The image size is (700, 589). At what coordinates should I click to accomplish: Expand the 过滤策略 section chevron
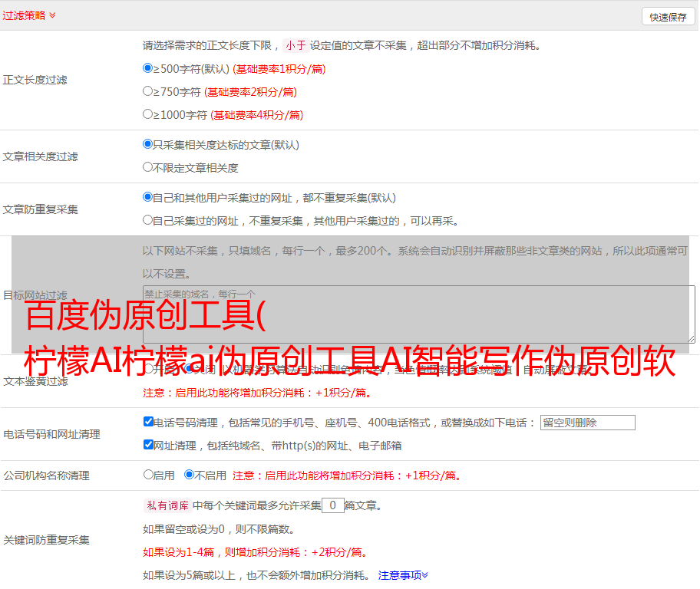point(52,15)
